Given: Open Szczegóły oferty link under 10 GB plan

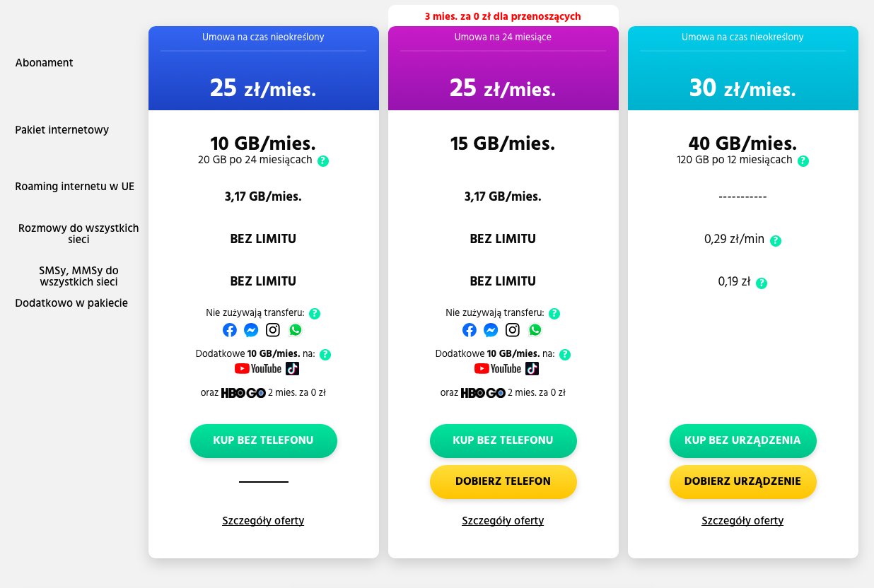Looking at the screenshot, I should coord(263,521).
